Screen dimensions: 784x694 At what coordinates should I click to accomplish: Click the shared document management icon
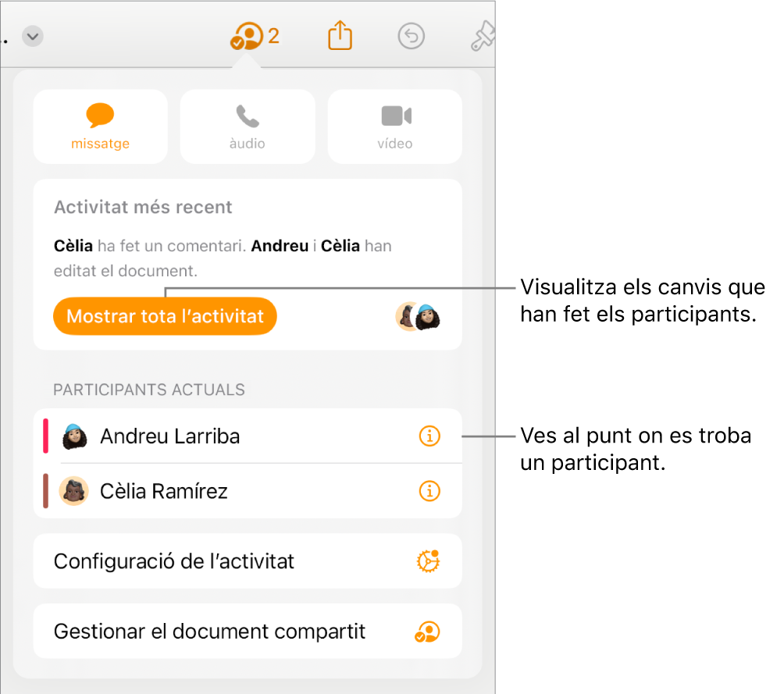(427, 632)
